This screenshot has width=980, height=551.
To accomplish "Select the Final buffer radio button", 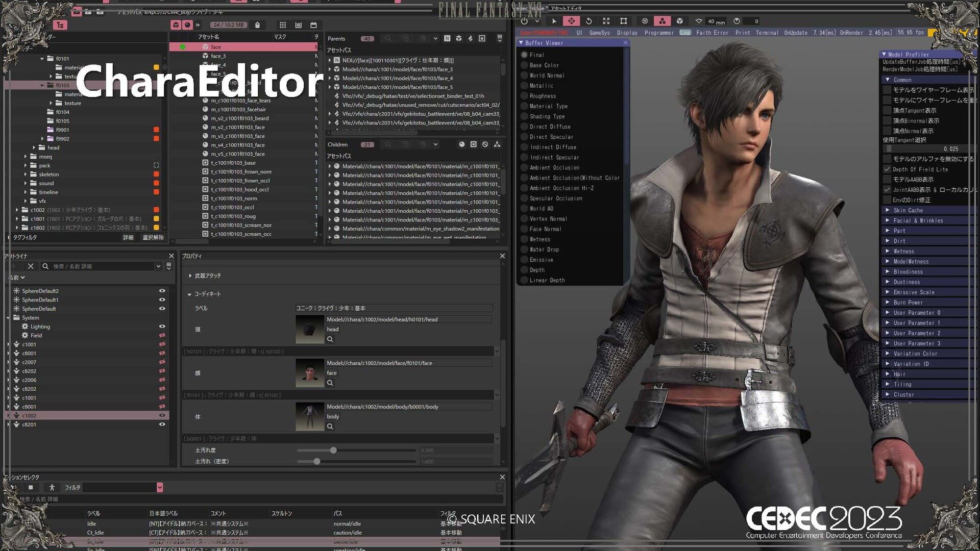I will pos(524,55).
